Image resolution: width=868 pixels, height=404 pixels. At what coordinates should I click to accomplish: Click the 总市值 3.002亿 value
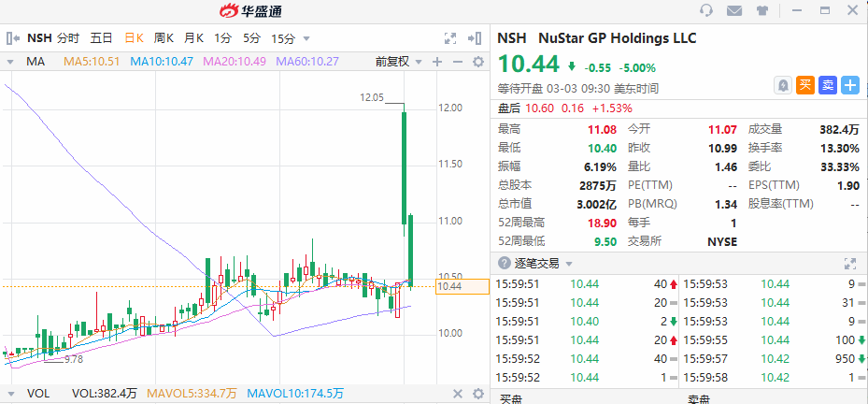point(597,205)
